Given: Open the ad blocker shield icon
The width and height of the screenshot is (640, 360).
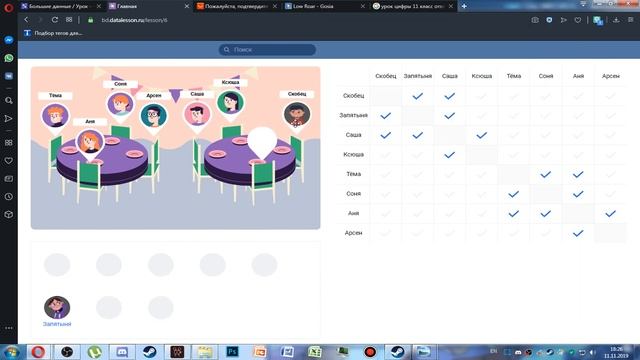Looking at the screenshot, I should (x=549, y=20).
